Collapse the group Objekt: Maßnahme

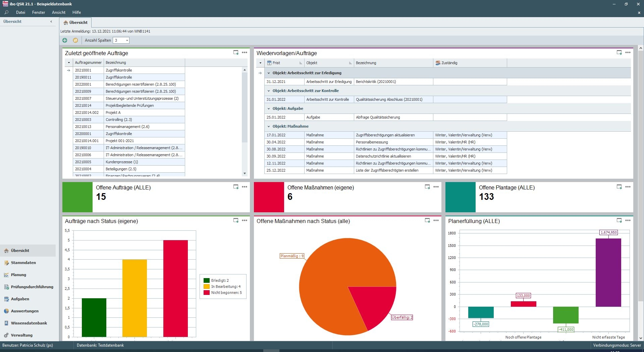coord(269,127)
